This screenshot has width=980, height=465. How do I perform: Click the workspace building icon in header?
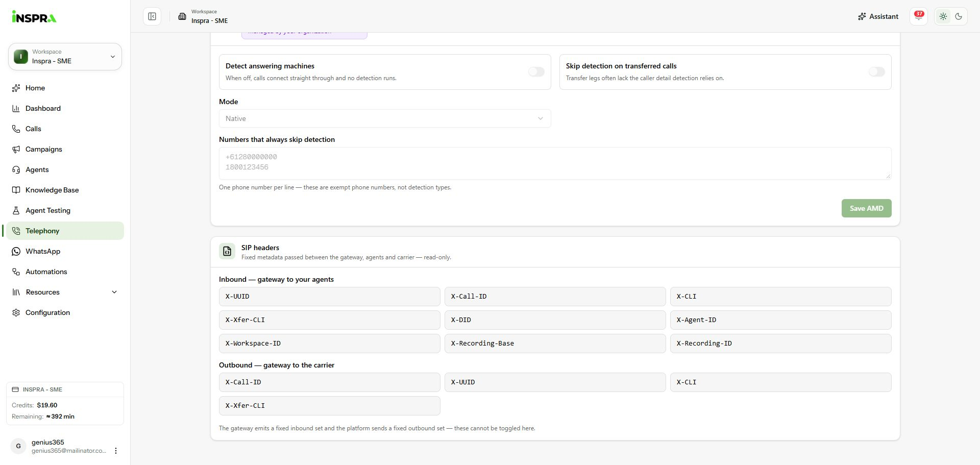182,16
